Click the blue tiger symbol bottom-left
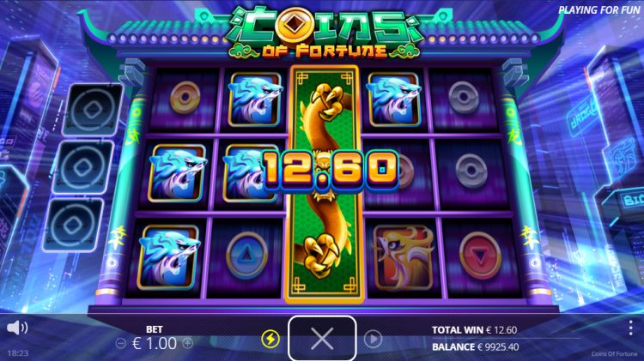This screenshot has width=644, height=361. [x=169, y=256]
